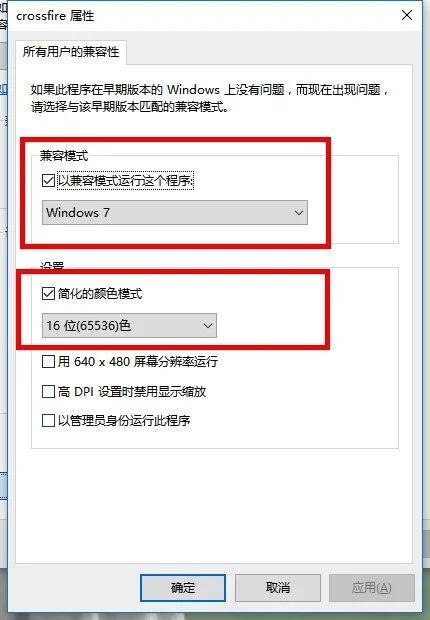Image resolution: width=430 pixels, height=620 pixels.
Task: Click the chevron arrow of Windows 7 dropdown
Action: (x=299, y=213)
